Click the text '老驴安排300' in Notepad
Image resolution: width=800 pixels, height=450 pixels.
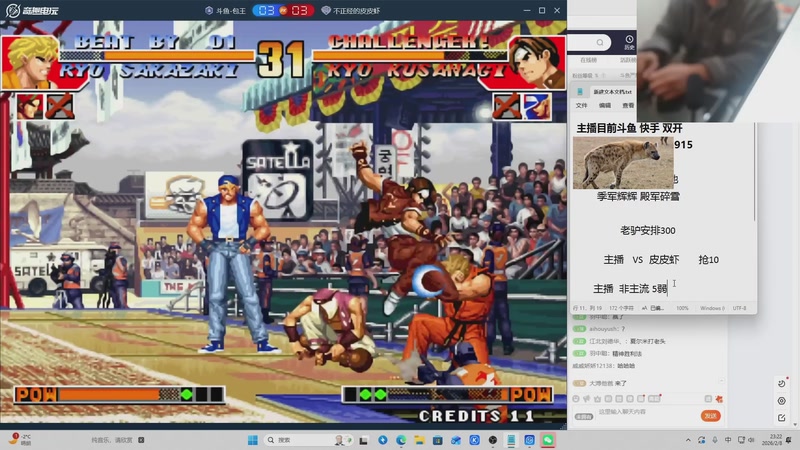tap(647, 231)
